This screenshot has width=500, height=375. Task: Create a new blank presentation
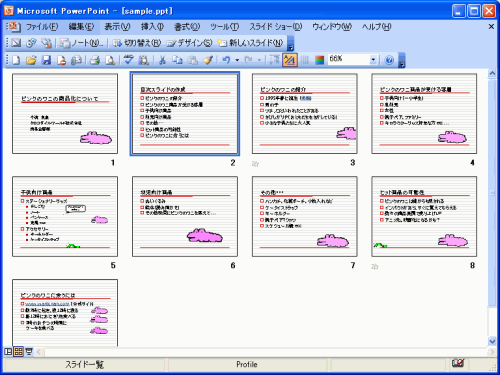16,60
